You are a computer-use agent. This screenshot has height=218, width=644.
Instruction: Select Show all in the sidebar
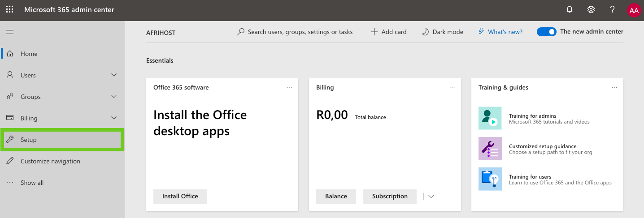[x=32, y=183]
